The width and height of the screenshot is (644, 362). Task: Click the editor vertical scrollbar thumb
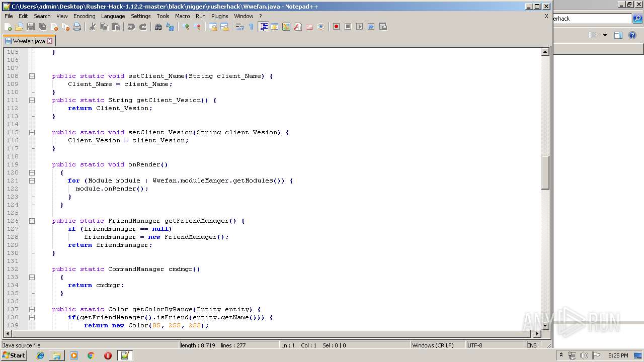pos(545,173)
